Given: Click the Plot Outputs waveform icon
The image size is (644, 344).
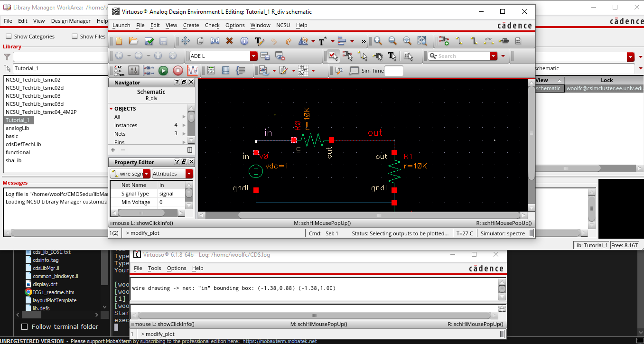Looking at the screenshot, I should click(193, 71).
